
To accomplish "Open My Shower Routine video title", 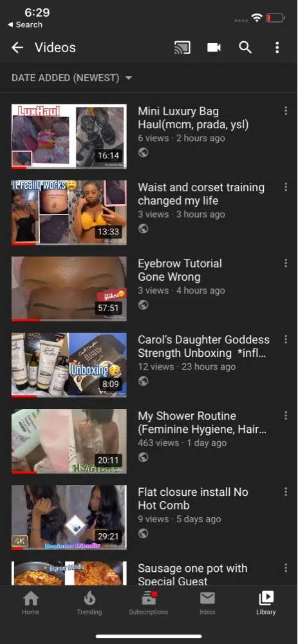I will (202, 422).
